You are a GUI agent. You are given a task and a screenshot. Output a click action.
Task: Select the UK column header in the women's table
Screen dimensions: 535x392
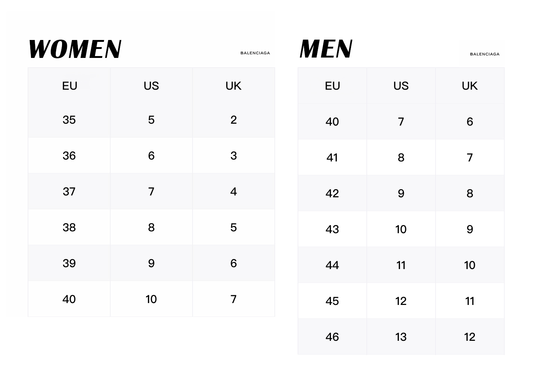(234, 86)
